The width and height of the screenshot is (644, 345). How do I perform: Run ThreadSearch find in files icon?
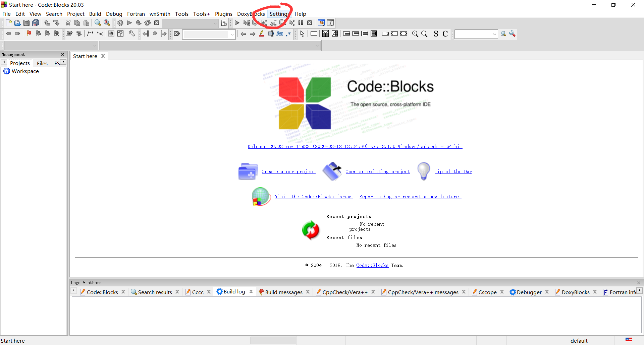[503, 33]
